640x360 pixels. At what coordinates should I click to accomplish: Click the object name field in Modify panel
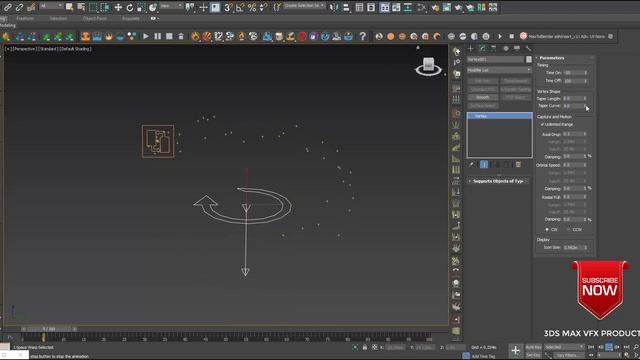[x=496, y=60]
